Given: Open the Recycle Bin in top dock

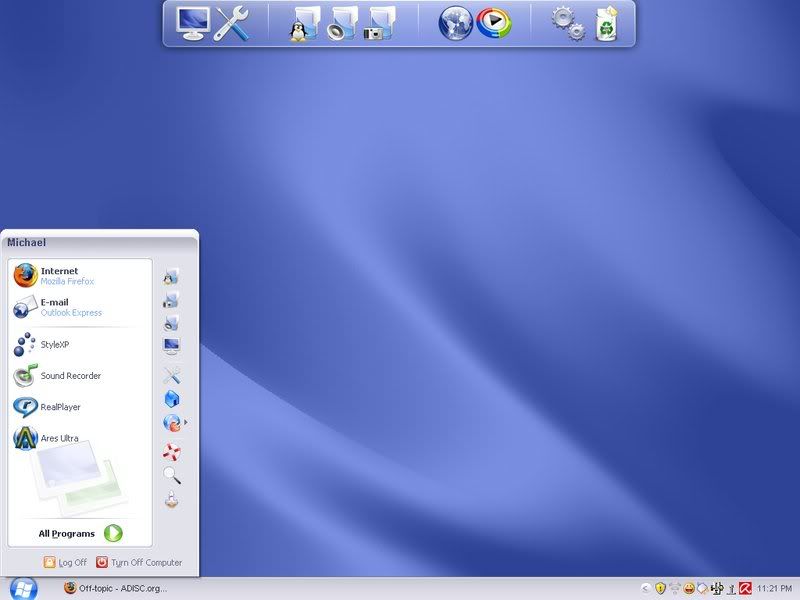Looking at the screenshot, I should (607, 23).
